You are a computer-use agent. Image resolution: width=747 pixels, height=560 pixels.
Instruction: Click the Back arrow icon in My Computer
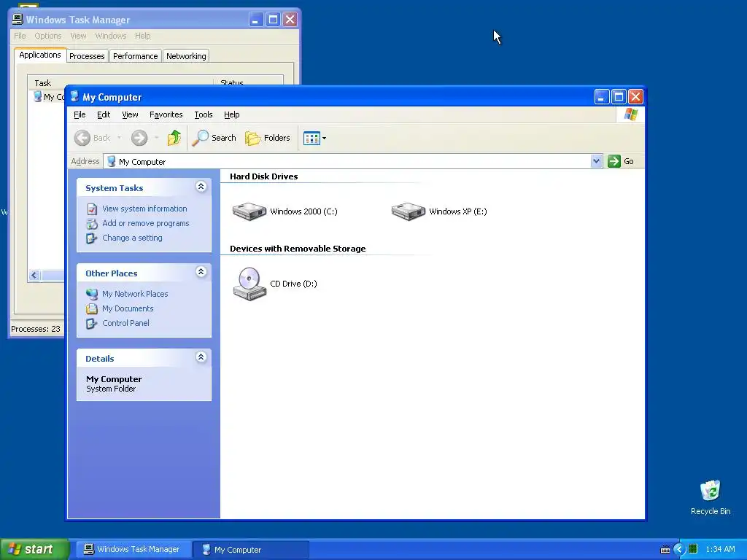click(82, 138)
